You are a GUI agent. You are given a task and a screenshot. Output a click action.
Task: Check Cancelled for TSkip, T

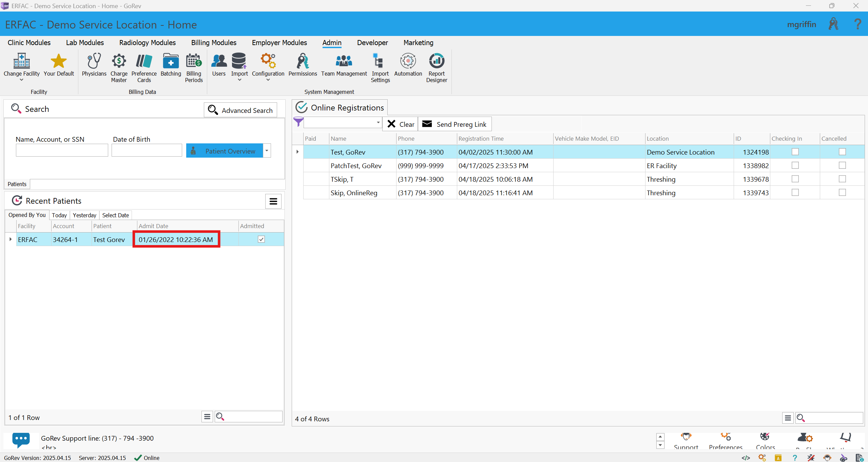pyautogui.click(x=842, y=179)
